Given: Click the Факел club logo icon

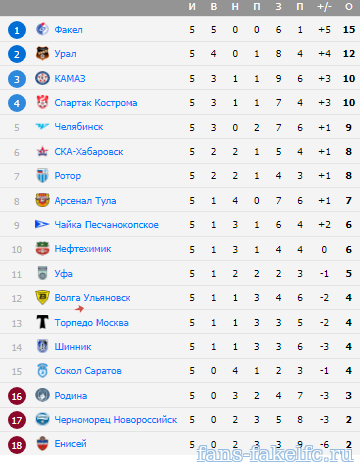Looking at the screenshot, I should 42,29.
